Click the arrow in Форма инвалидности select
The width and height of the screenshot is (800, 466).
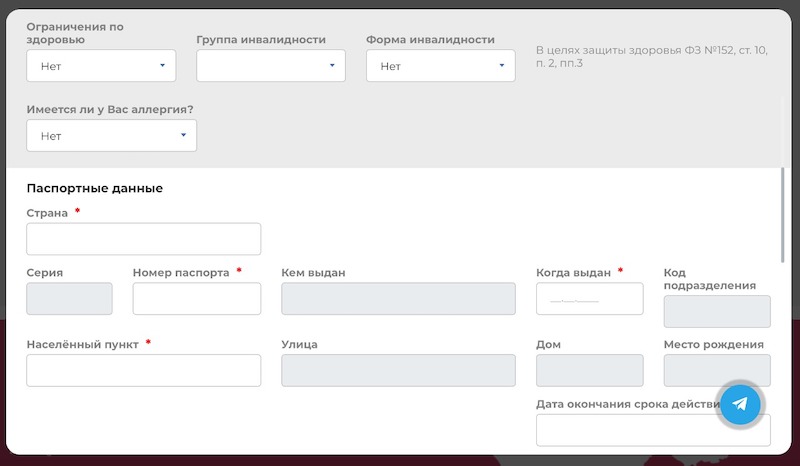[x=502, y=66]
